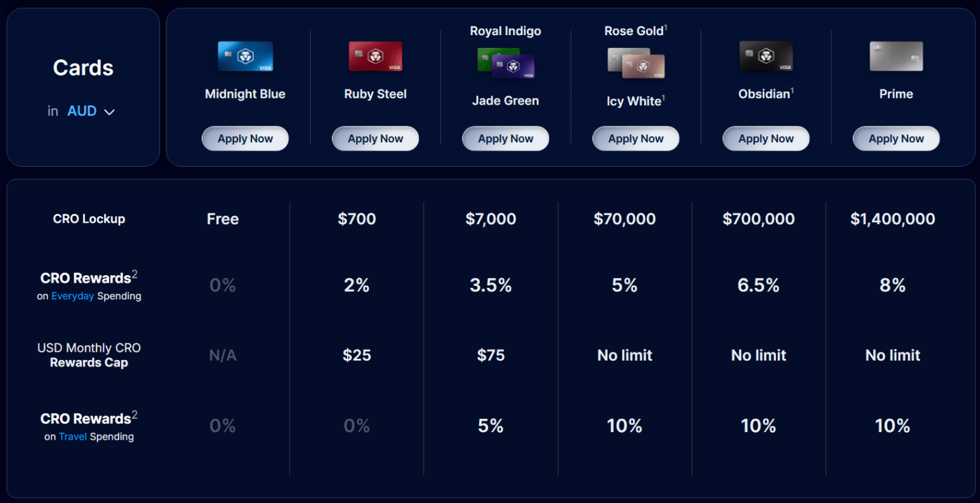Select the Prime card image

click(896, 56)
